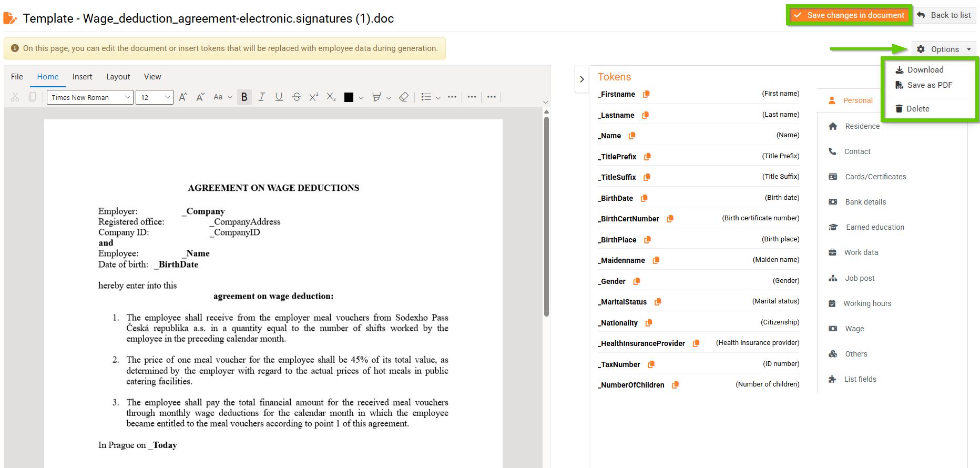Toggle bold formatting in the toolbar
Image resolution: width=980 pixels, height=468 pixels.
244,97
